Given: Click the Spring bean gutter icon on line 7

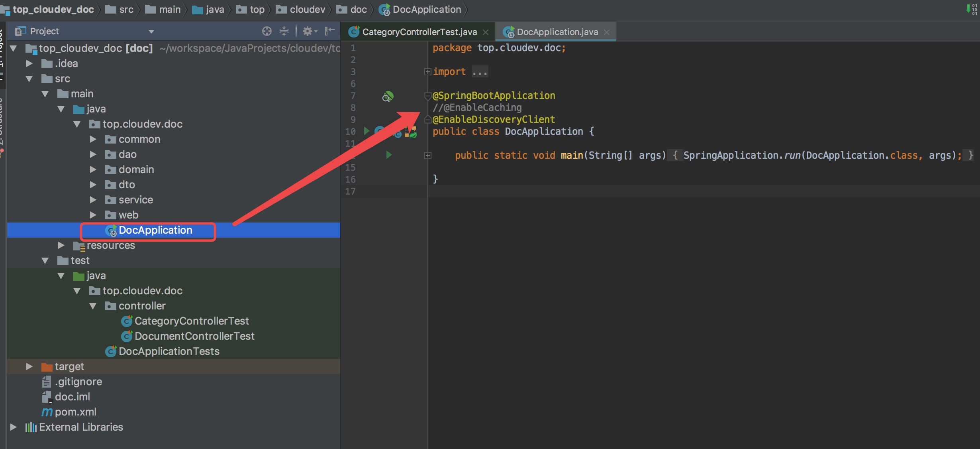Looking at the screenshot, I should (x=388, y=96).
